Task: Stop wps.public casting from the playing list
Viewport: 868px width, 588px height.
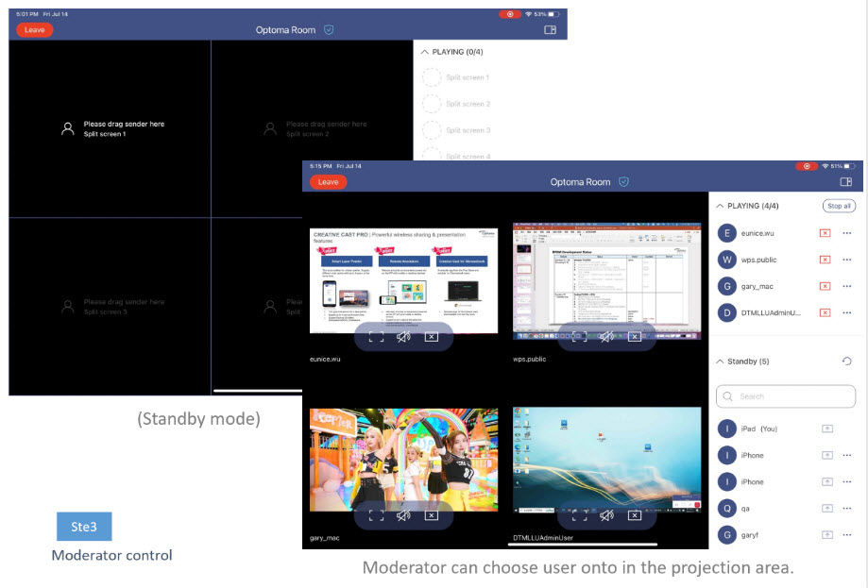Action: coord(825,260)
